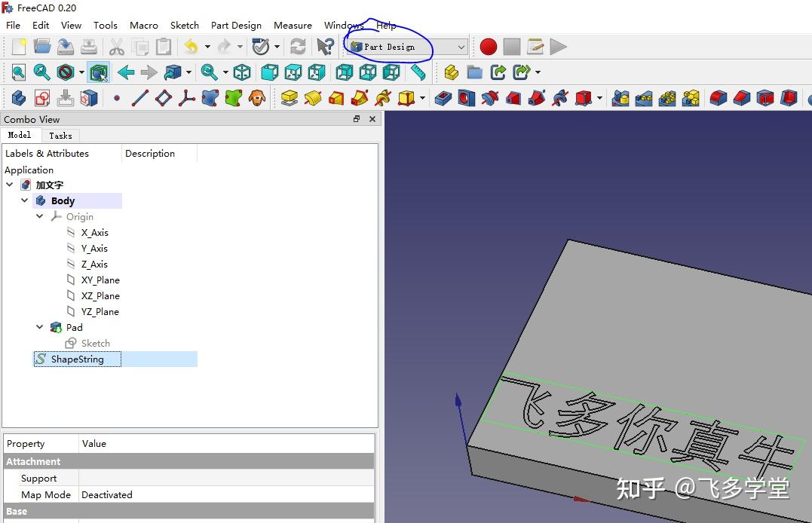Collapse the Origin tree node
The width and height of the screenshot is (812, 523).
[39, 216]
